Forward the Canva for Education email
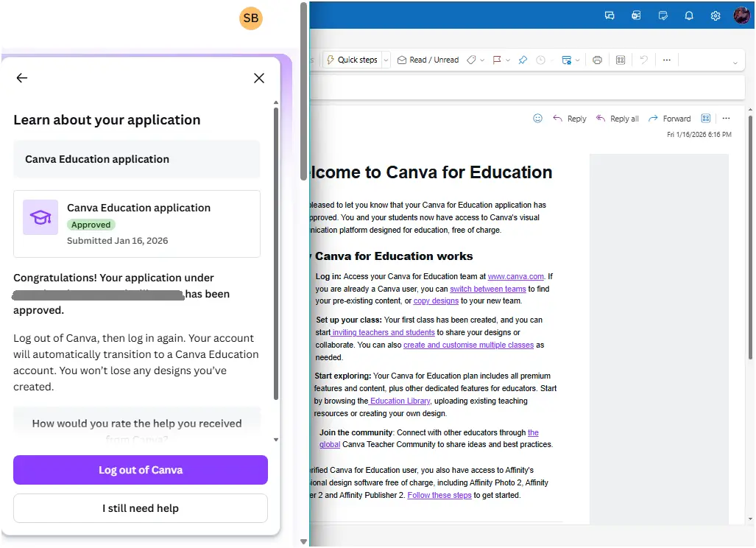 pos(670,118)
